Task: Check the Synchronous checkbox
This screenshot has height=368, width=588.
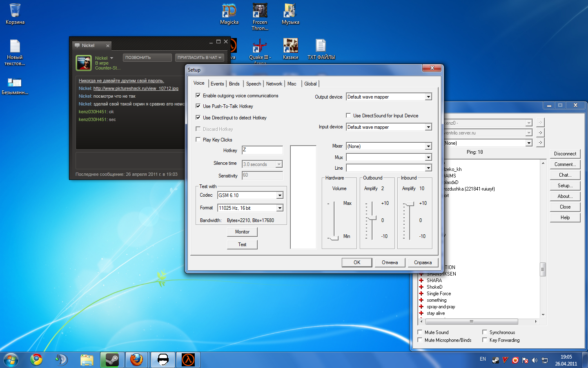Action: click(485, 332)
